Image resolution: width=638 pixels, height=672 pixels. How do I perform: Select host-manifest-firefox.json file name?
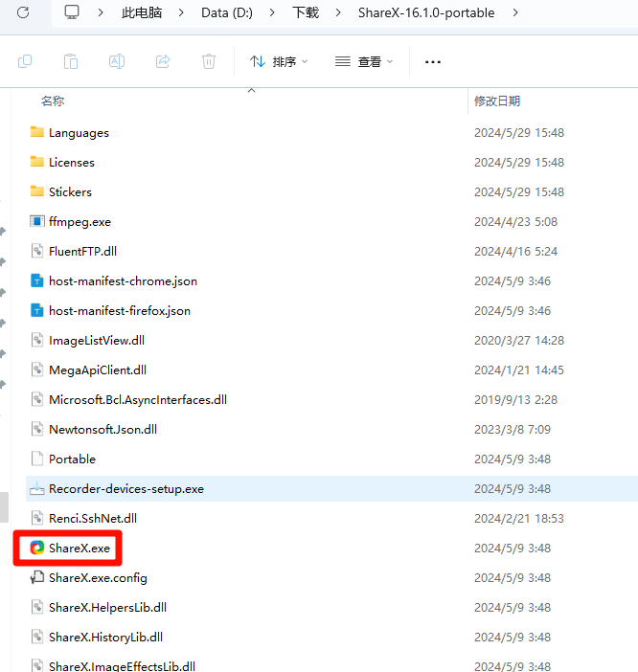pyautogui.click(x=120, y=311)
